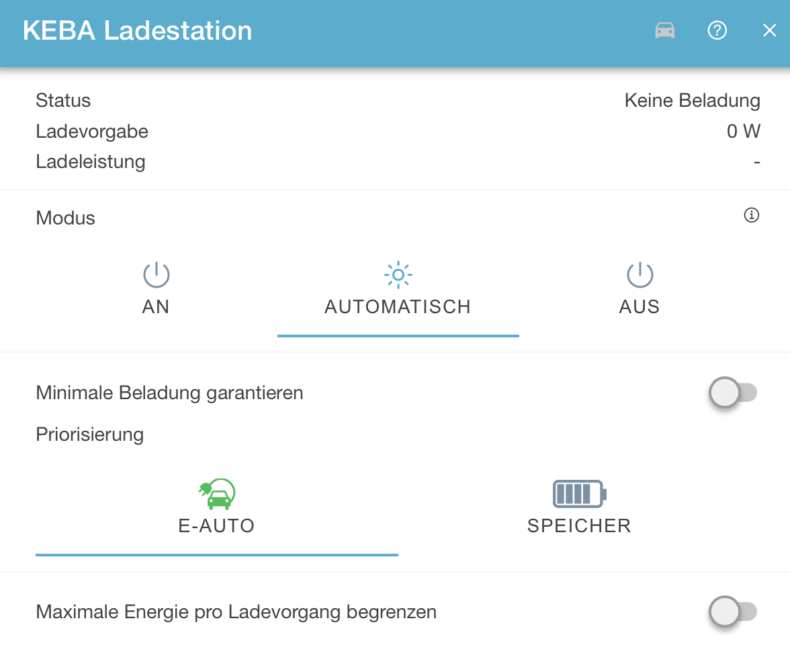Enable the Minimale Beladung garantieren switch
Image resolution: width=790 pixels, height=672 pixels.
click(732, 392)
